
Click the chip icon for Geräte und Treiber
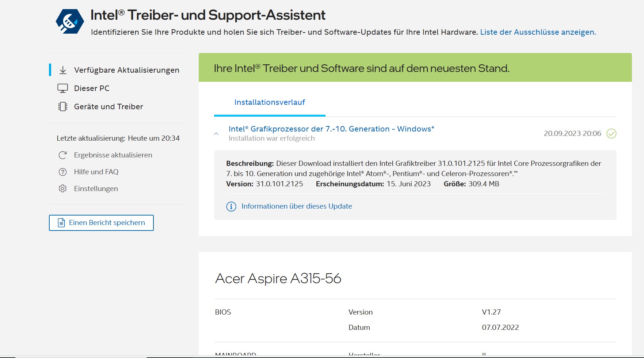click(63, 107)
